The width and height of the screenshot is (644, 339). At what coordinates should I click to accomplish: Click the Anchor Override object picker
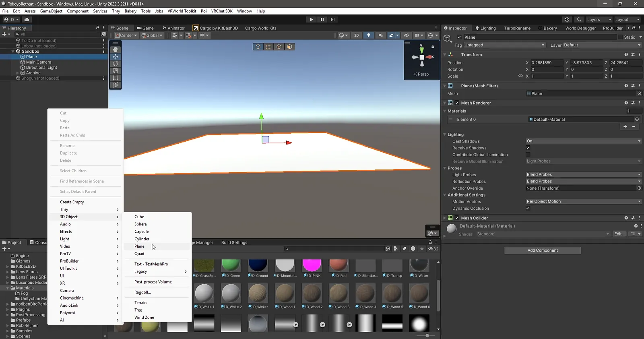click(x=639, y=188)
